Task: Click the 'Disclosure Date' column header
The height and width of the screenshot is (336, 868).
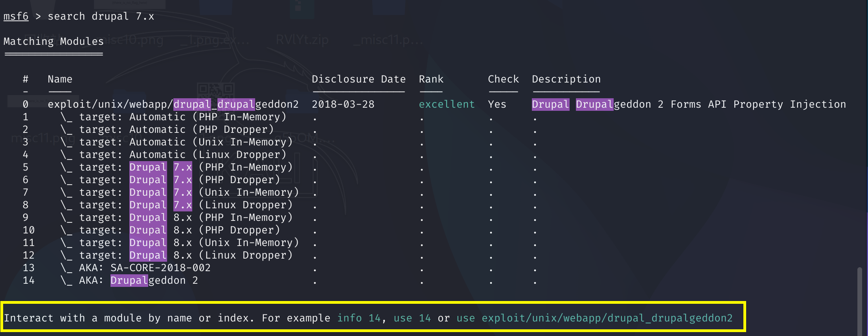Action: [358, 79]
